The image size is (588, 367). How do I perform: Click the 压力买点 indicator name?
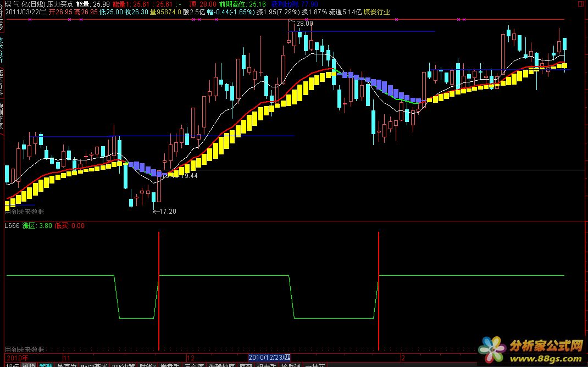coord(60,4)
